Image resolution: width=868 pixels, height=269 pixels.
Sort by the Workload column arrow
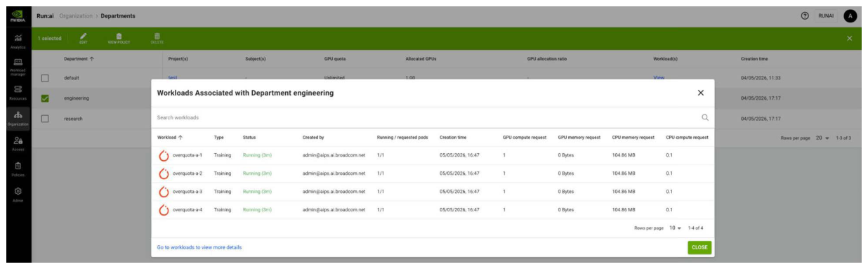click(x=180, y=137)
